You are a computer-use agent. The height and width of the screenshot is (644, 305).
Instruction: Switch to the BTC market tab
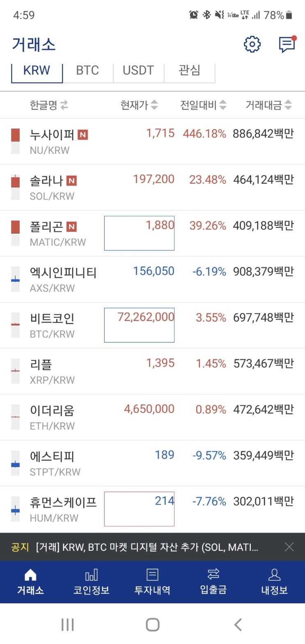pos(87,71)
